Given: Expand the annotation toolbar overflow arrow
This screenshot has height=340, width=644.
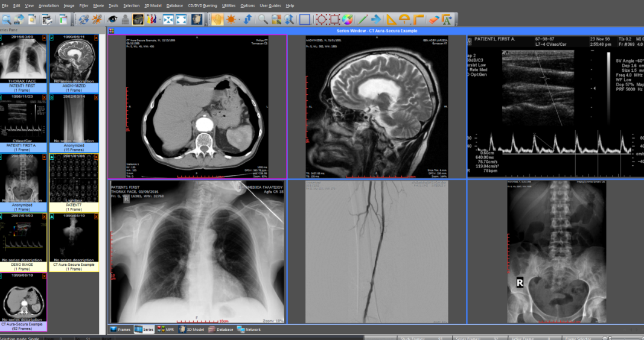Looking at the screenshot, I should coord(456,25).
